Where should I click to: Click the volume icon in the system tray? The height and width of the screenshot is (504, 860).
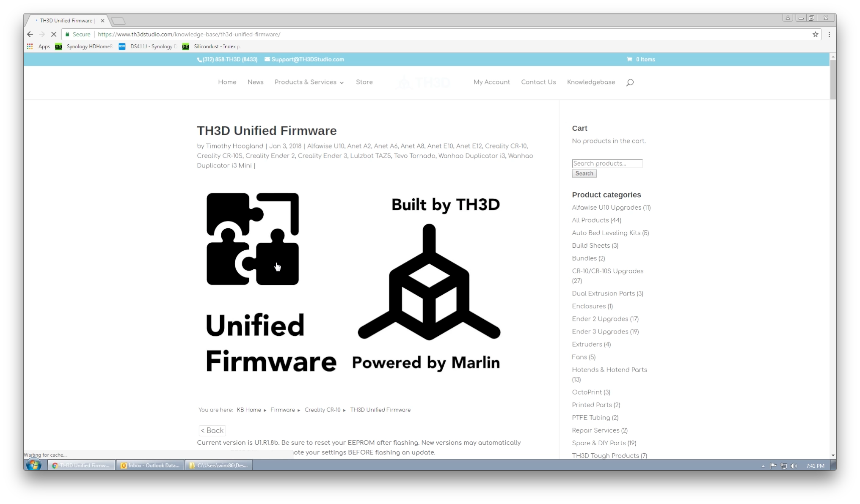coord(795,465)
